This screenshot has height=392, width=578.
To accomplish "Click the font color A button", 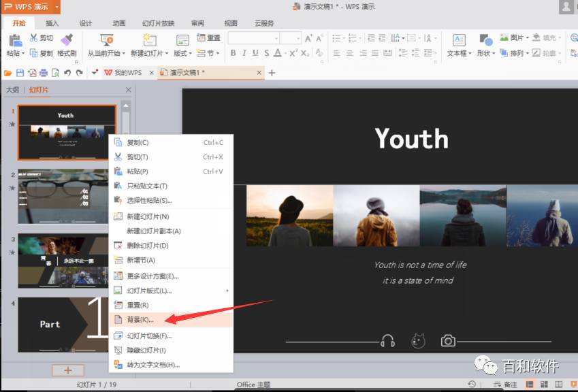I will 278,53.
